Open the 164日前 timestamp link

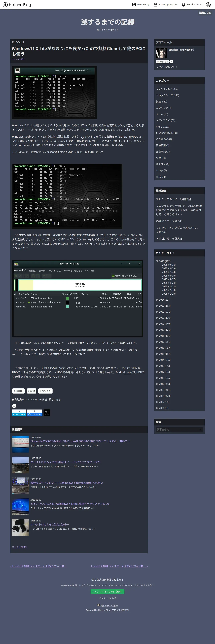[x=43, y=400]
